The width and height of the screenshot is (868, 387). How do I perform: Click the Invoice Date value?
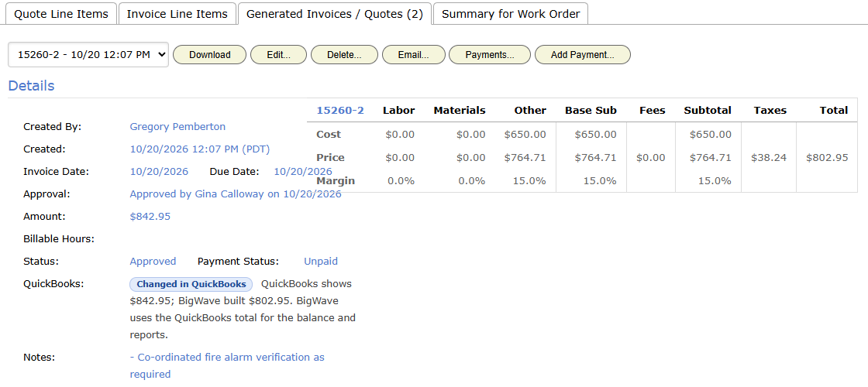pyautogui.click(x=159, y=171)
